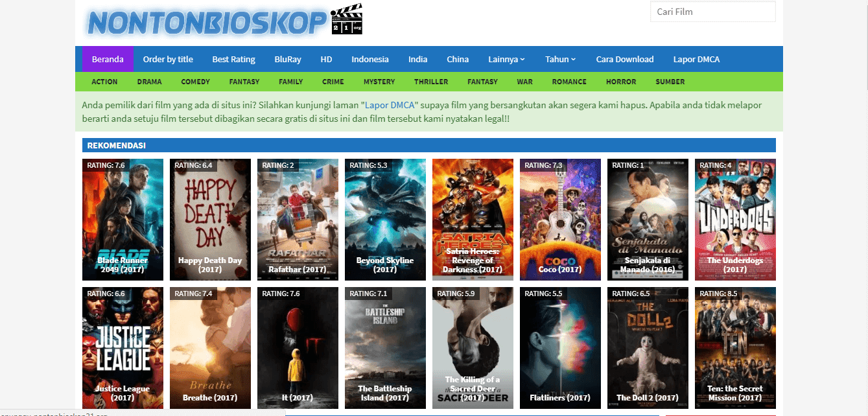The height and width of the screenshot is (416, 868).
Task: Open Lapor DMCA in the blue navigation bar
Action: click(x=696, y=59)
